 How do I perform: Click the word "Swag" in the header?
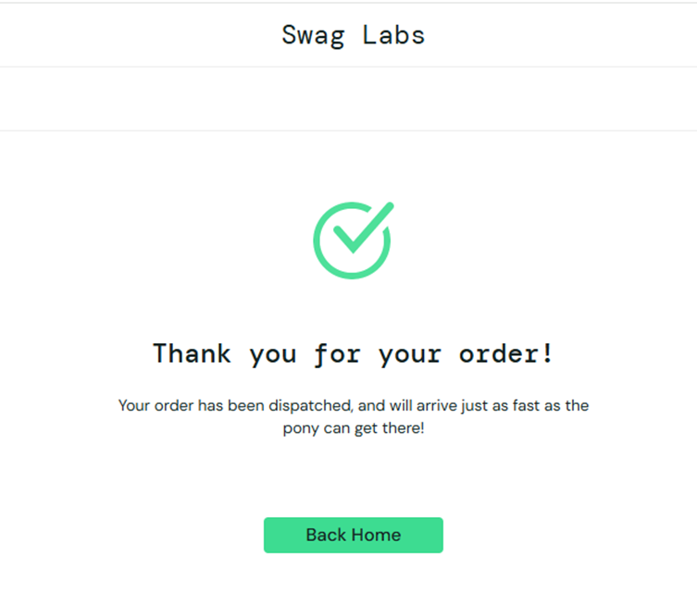click(313, 35)
